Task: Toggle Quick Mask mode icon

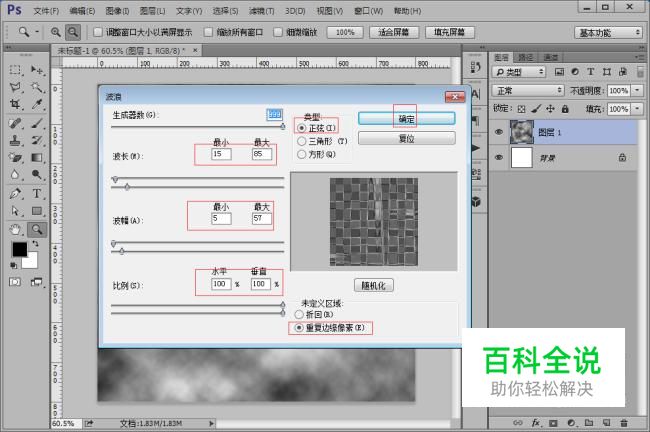Action: [x=15, y=282]
